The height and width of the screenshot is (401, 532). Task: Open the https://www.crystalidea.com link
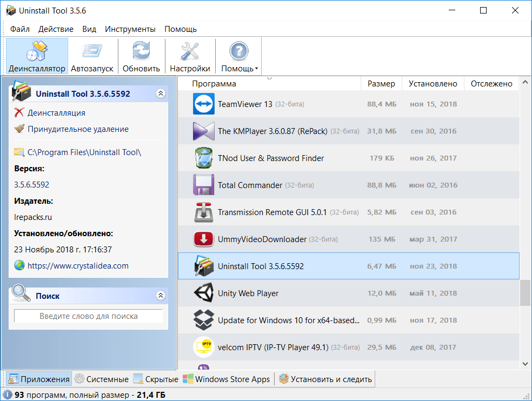pyautogui.click(x=78, y=266)
